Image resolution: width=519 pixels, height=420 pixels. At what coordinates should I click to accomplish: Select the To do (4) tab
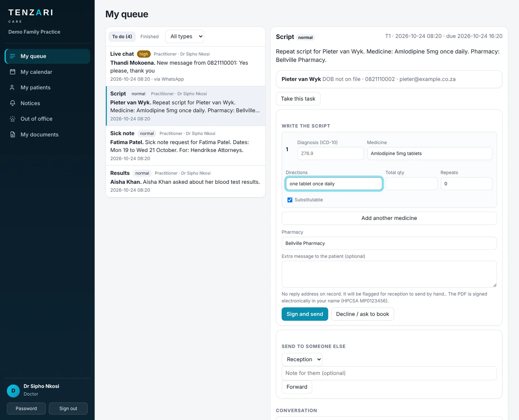tap(122, 36)
